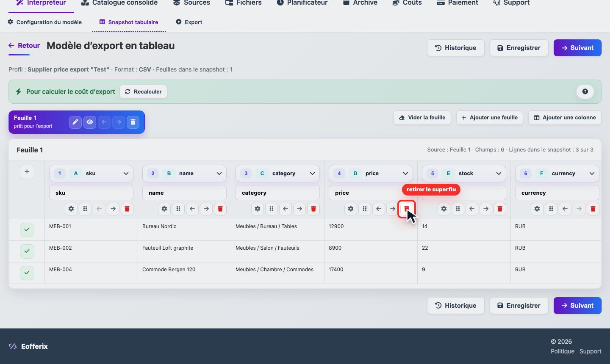Screen dimensions: 610x364
Task: Move name column to the left
Action: [192, 209]
